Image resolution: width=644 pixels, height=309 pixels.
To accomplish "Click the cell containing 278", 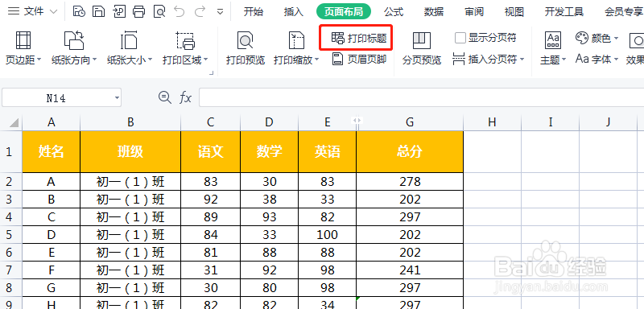I will [x=410, y=181].
